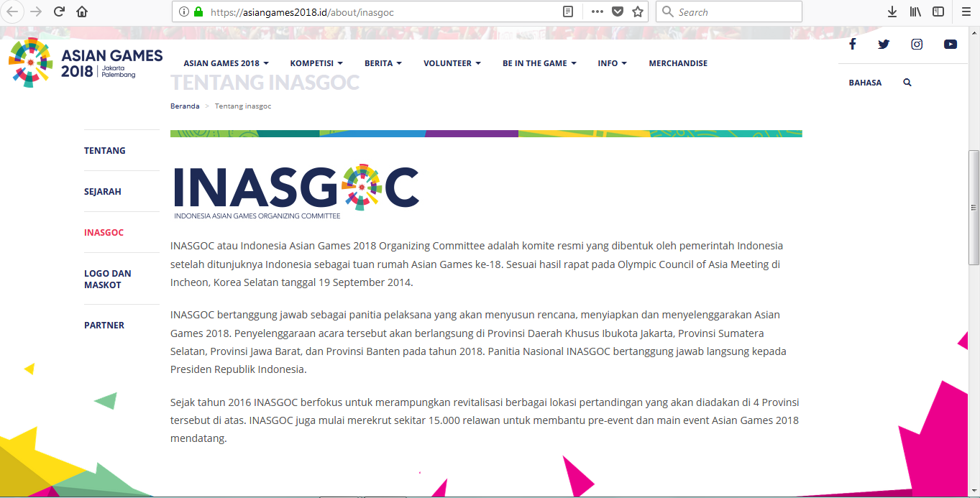Open the Facebook social icon
This screenshot has width=980, height=498.
coord(852,44)
